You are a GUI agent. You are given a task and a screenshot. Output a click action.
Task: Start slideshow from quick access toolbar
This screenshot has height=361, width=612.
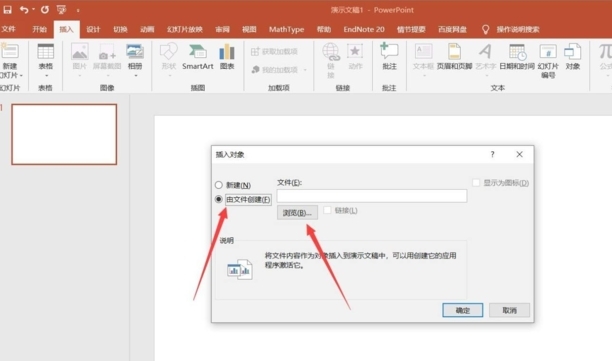[61, 10]
